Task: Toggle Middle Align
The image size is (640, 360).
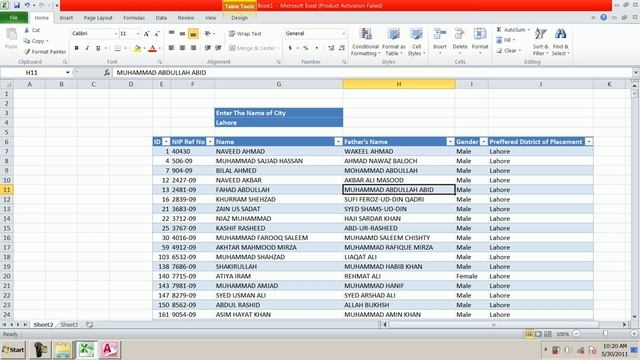Action: coord(182,33)
